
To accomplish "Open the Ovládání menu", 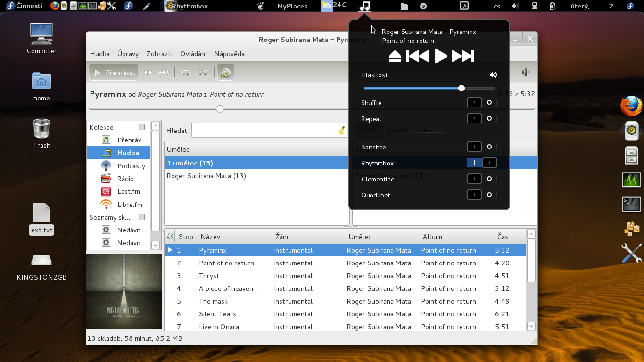I will click(193, 54).
